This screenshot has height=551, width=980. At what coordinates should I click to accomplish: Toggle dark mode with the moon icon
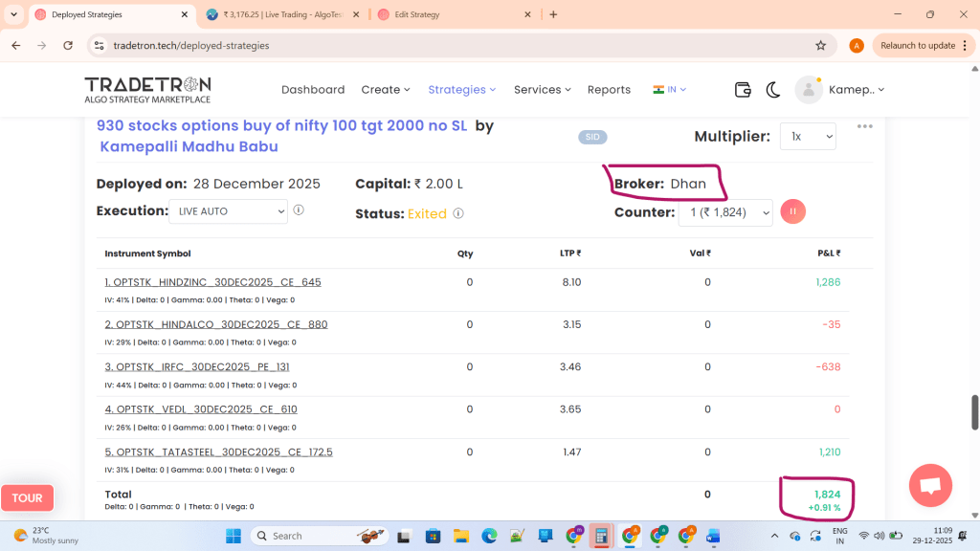[773, 89]
